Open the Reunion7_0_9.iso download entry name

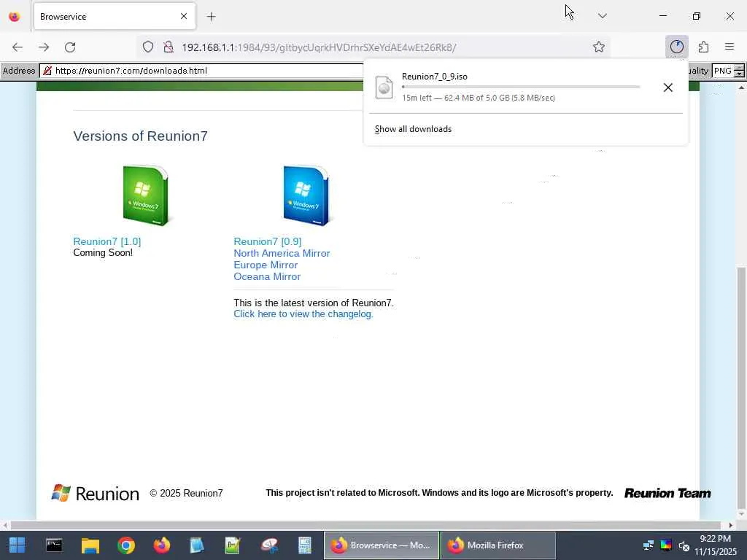(435, 76)
